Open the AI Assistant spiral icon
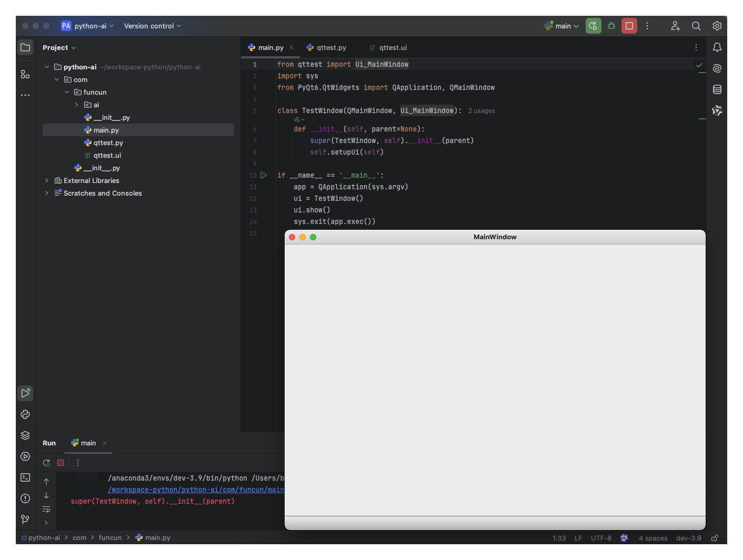The image size is (743, 560). pyautogui.click(x=717, y=68)
